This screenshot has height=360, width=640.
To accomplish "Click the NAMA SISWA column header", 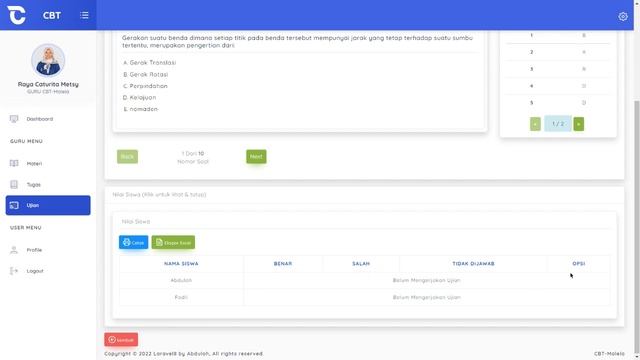I will (181, 264).
